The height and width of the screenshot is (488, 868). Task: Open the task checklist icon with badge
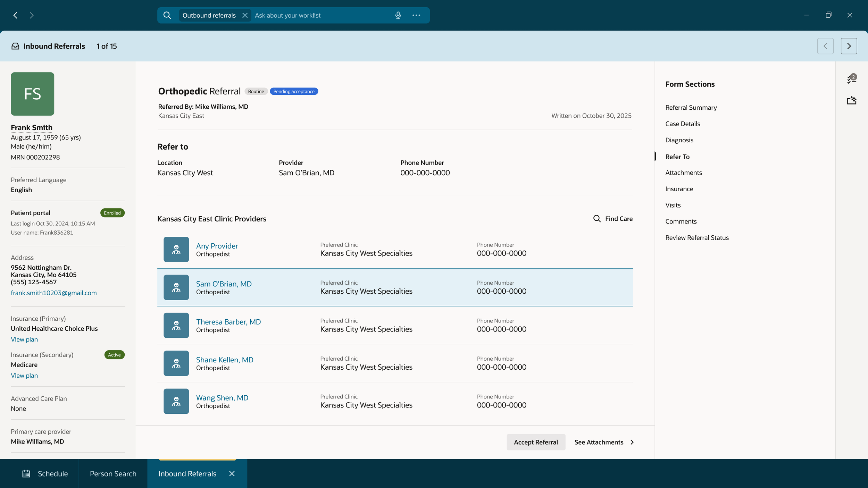852,79
